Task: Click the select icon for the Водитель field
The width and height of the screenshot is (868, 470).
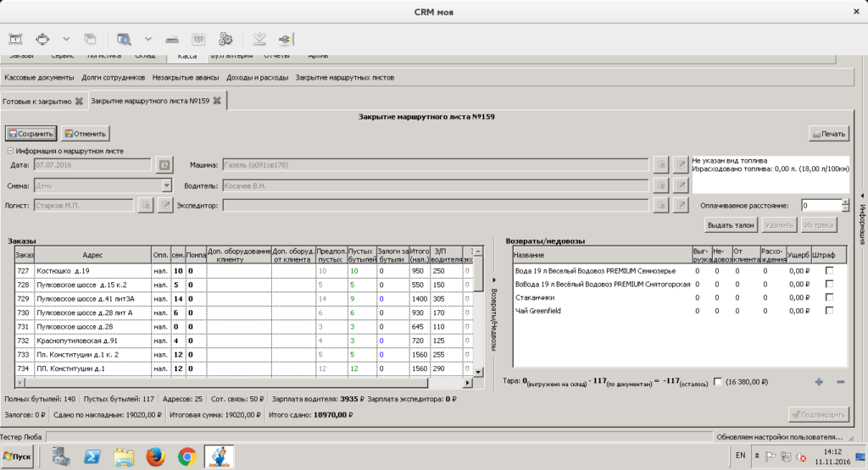Action: [x=660, y=185]
